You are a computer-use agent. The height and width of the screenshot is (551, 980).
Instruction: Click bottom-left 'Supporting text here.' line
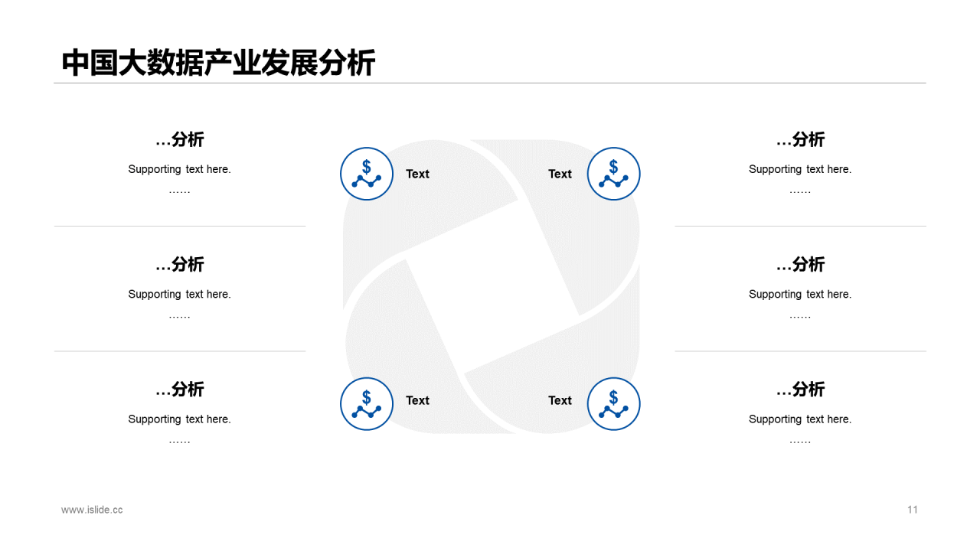[x=179, y=419]
